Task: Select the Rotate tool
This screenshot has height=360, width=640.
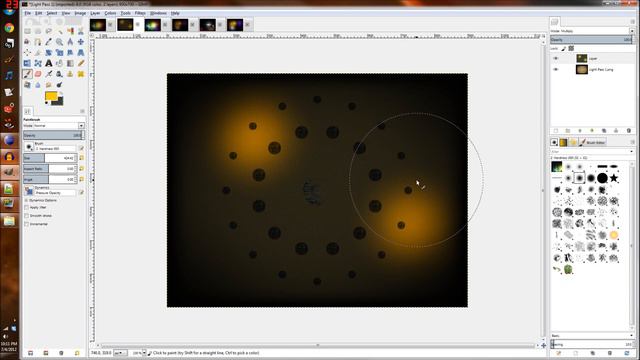Action: click(49, 52)
